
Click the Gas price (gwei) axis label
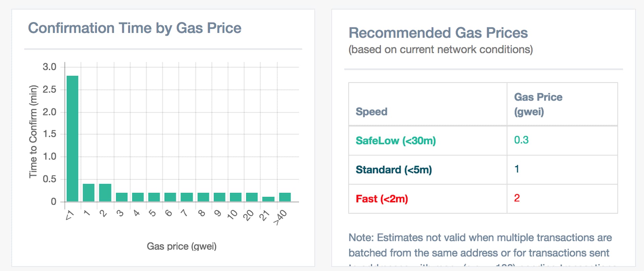click(x=181, y=246)
